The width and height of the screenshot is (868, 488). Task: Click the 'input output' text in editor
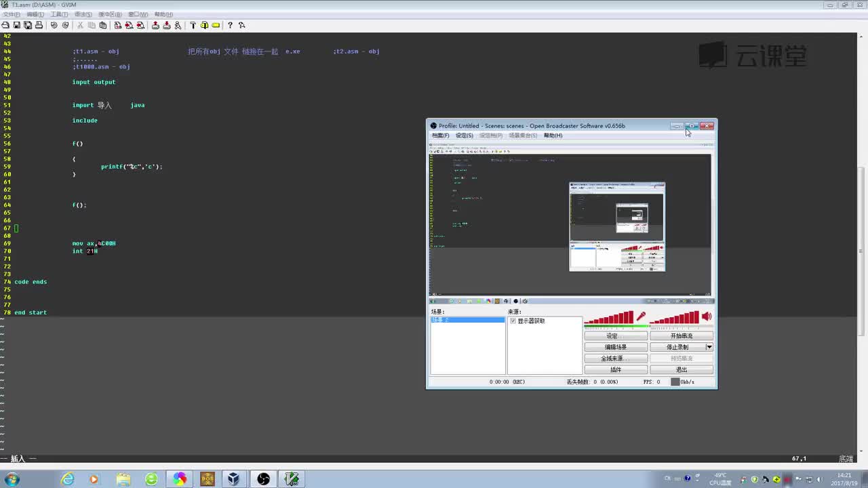(94, 82)
